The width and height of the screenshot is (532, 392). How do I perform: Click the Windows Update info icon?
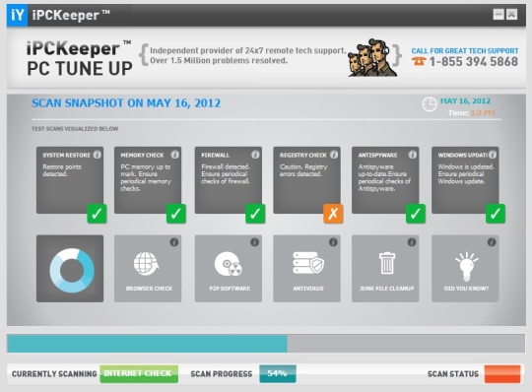tap(493, 155)
